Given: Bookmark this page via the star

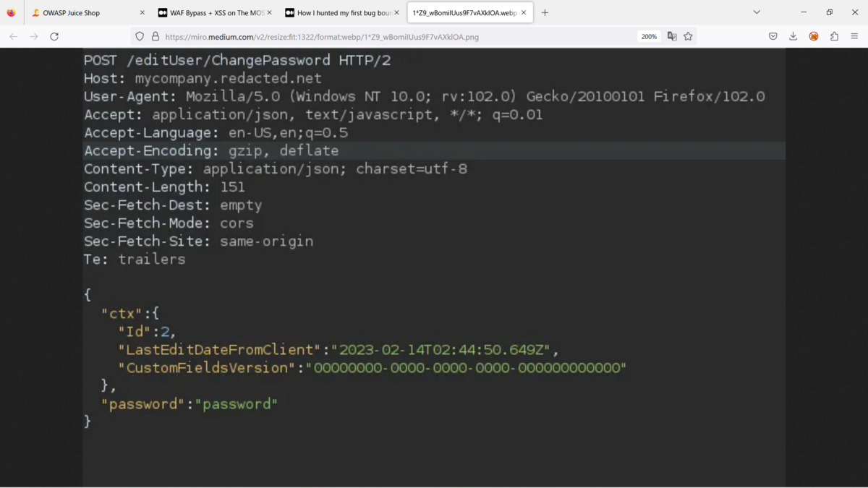Looking at the screenshot, I should [688, 36].
